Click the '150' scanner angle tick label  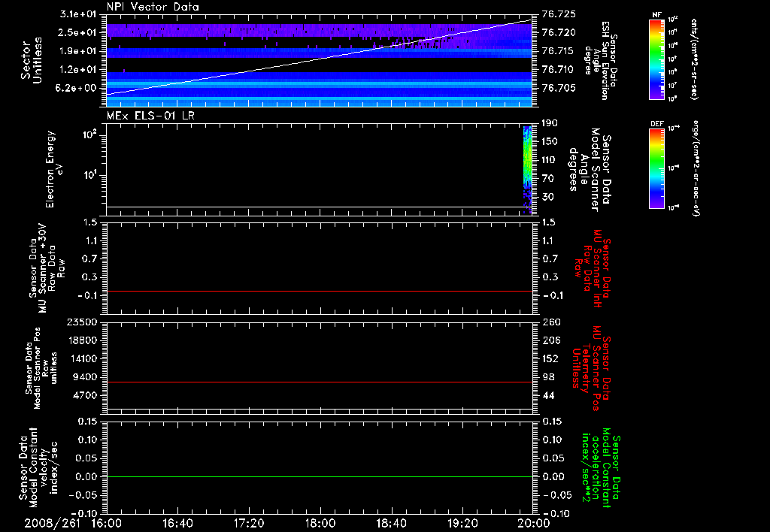[x=550, y=141]
